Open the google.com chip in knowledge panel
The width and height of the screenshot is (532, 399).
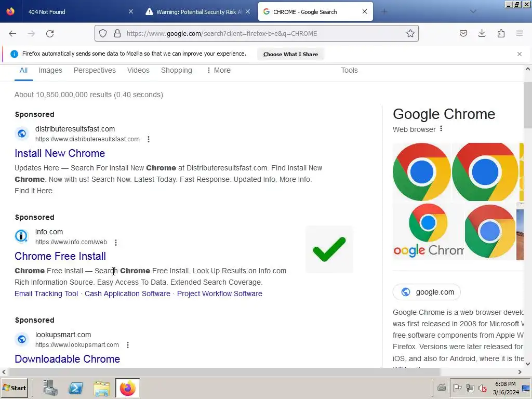click(x=427, y=292)
